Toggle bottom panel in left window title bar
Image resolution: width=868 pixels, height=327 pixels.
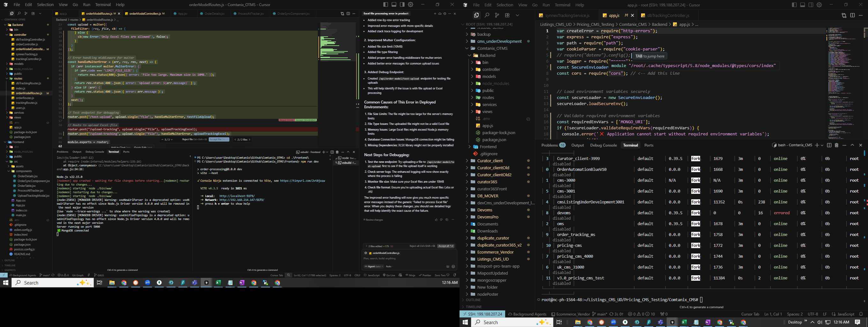(x=394, y=4)
